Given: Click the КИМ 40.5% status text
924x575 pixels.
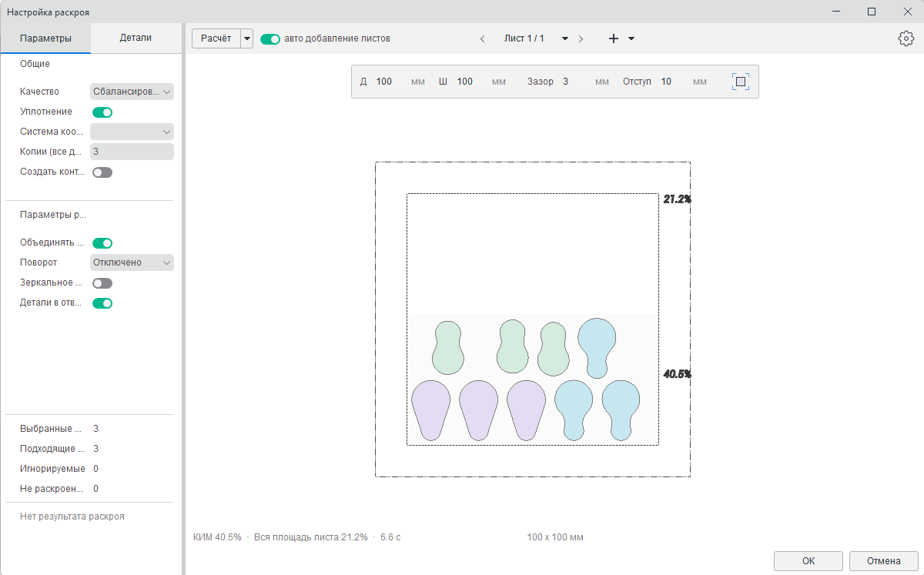Looking at the screenshot, I should point(217,537).
